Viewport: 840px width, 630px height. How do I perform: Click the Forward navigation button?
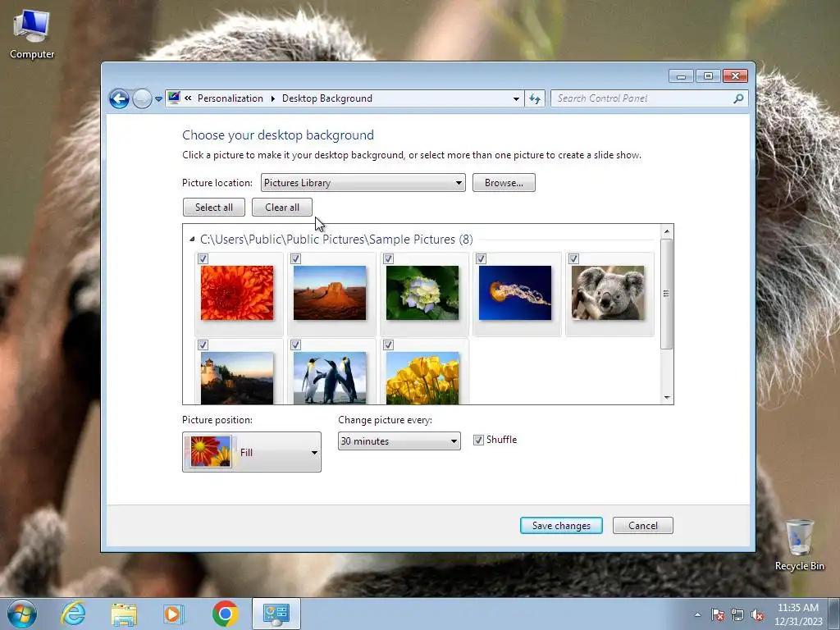click(142, 98)
